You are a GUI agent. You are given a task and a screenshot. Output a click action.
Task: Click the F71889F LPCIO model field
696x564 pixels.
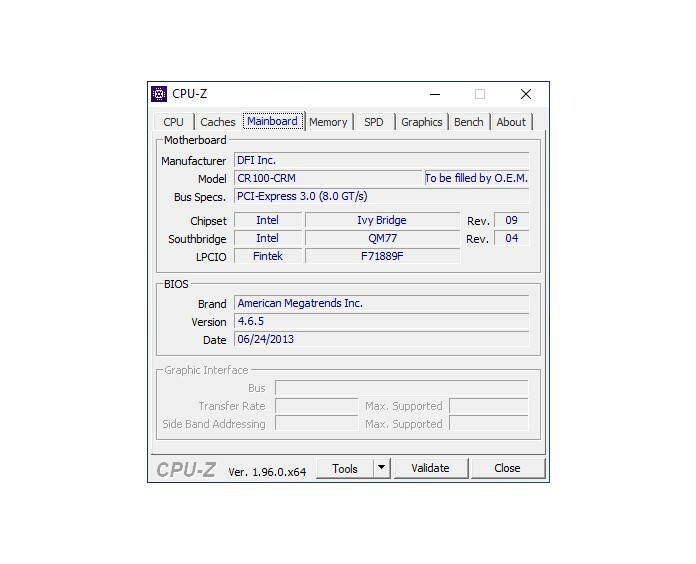[382, 256]
